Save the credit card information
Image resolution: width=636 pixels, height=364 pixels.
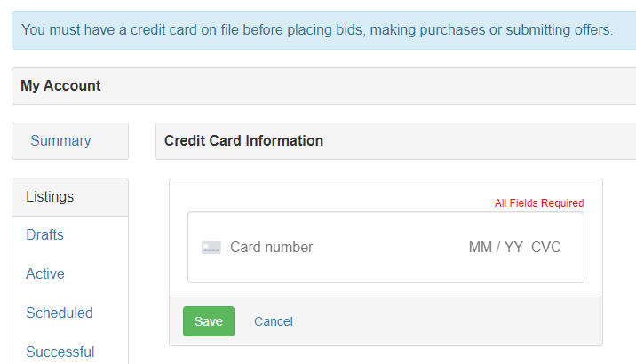tap(209, 321)
